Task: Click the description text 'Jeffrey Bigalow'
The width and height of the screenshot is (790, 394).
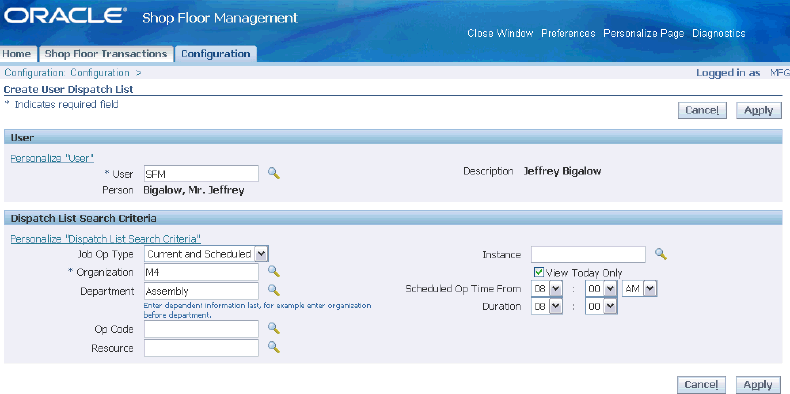Action: 562,171
